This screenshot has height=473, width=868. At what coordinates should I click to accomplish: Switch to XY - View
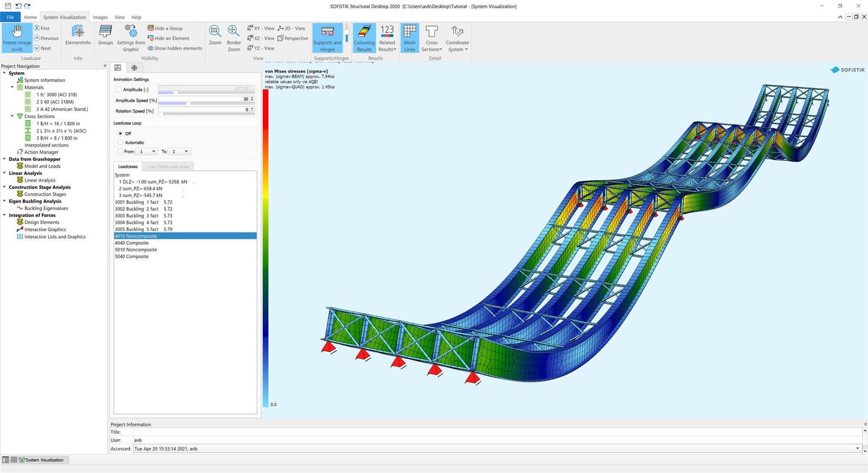point(261,28)
